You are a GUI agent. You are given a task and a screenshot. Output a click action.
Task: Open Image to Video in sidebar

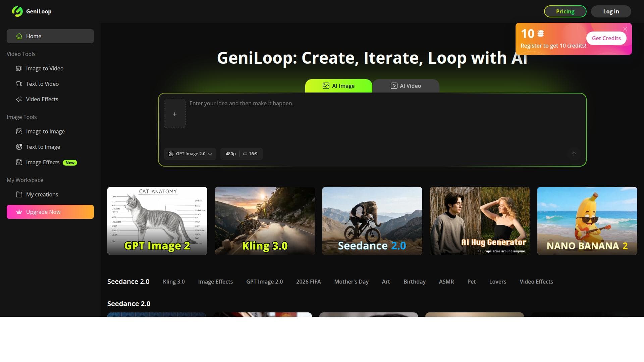[50, 68]
